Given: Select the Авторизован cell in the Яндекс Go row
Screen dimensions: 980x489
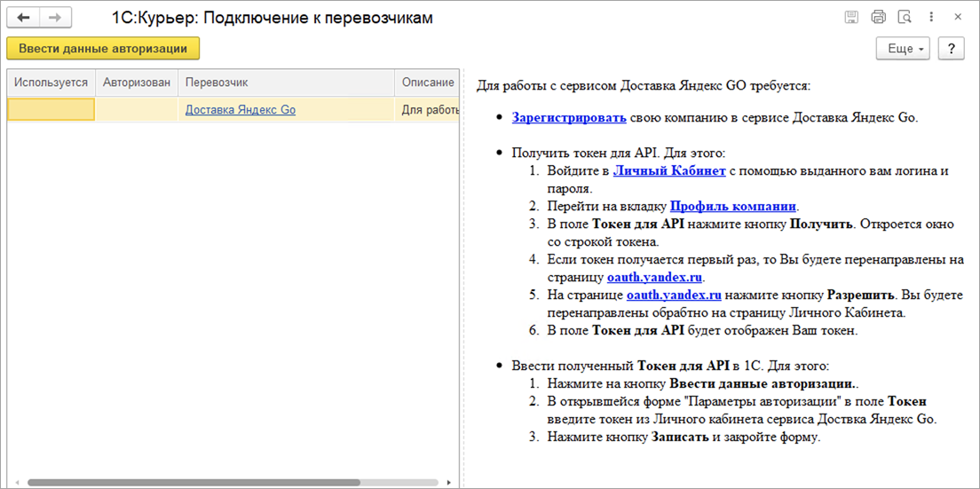Looking at the screenshot, I should coord(137,109).
